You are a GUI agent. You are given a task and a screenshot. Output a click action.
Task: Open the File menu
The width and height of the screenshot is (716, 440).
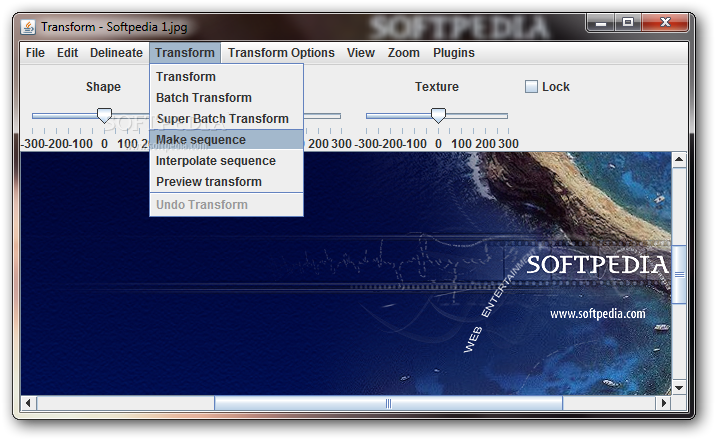[x=35, y=53]
